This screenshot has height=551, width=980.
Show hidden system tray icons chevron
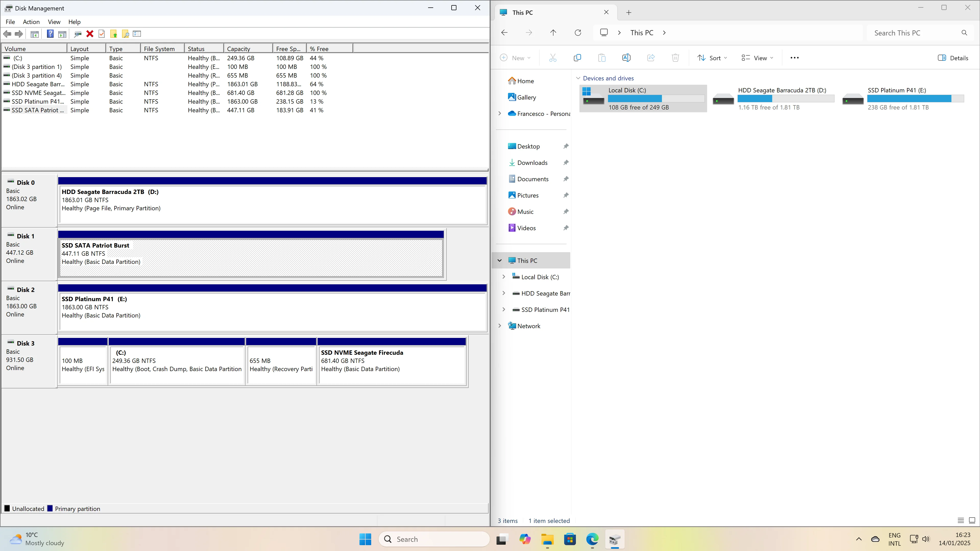859,539
